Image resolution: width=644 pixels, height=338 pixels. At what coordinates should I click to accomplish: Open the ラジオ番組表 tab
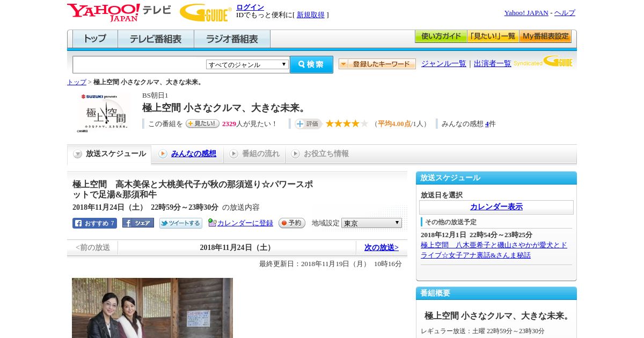click(232, 39)
